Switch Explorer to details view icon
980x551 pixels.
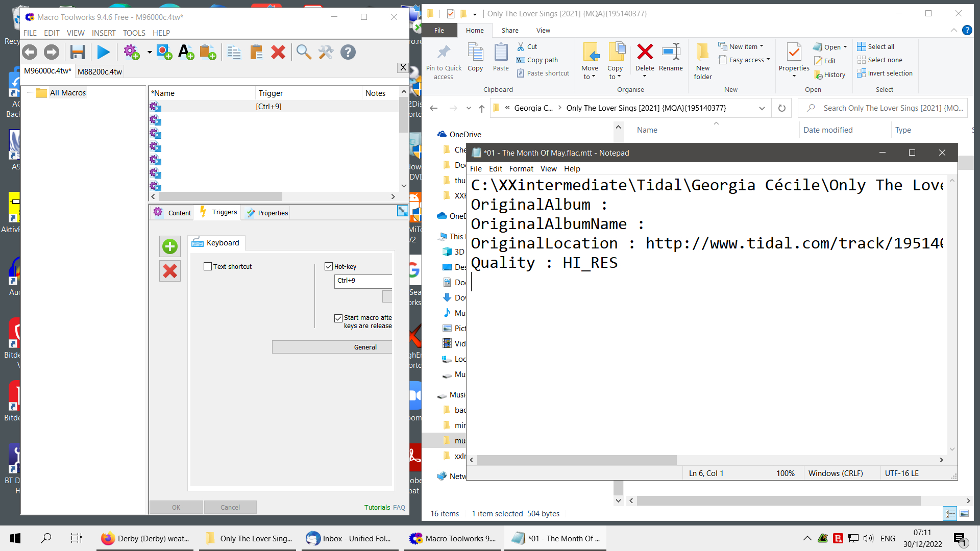pyautogui.click(x=950, y=514)
